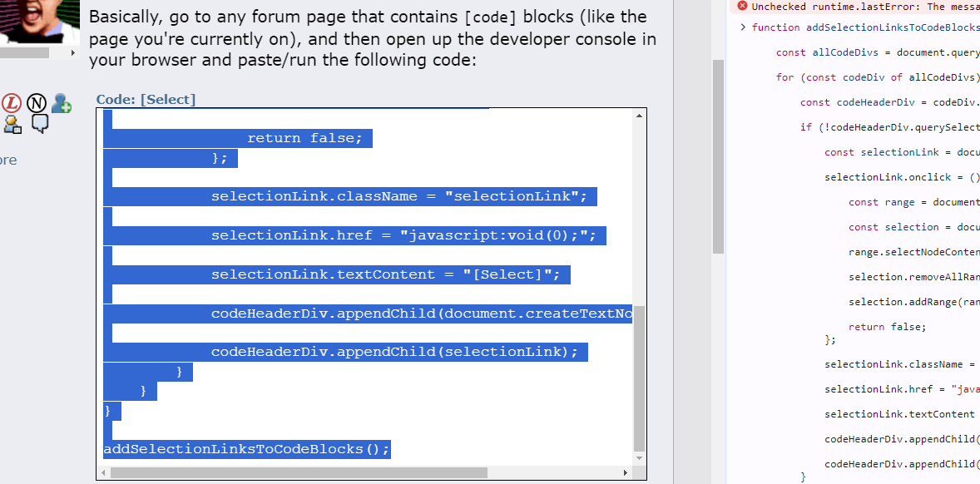Click the partially visible 'ore' link on the left

pos(8,160)
